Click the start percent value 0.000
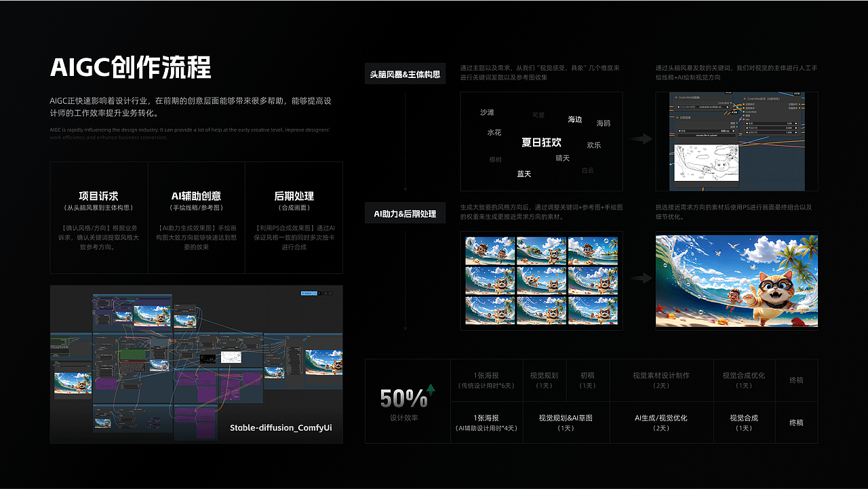868x489 pixels. click(771, 128)
